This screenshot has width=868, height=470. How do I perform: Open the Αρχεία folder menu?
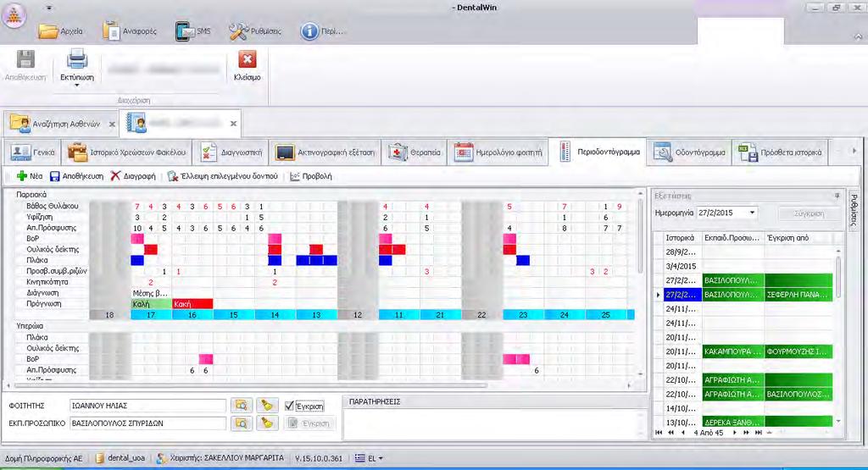click(x=60, y=31)
